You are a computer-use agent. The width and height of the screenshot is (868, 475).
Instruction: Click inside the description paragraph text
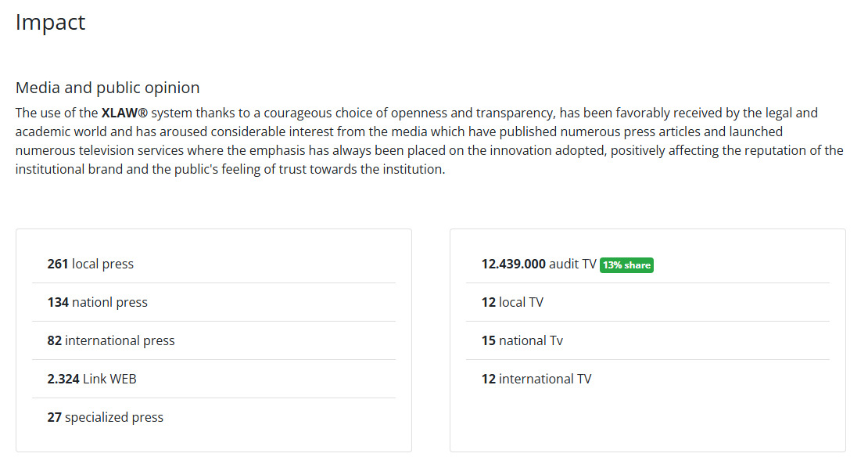tap(429, 141)
